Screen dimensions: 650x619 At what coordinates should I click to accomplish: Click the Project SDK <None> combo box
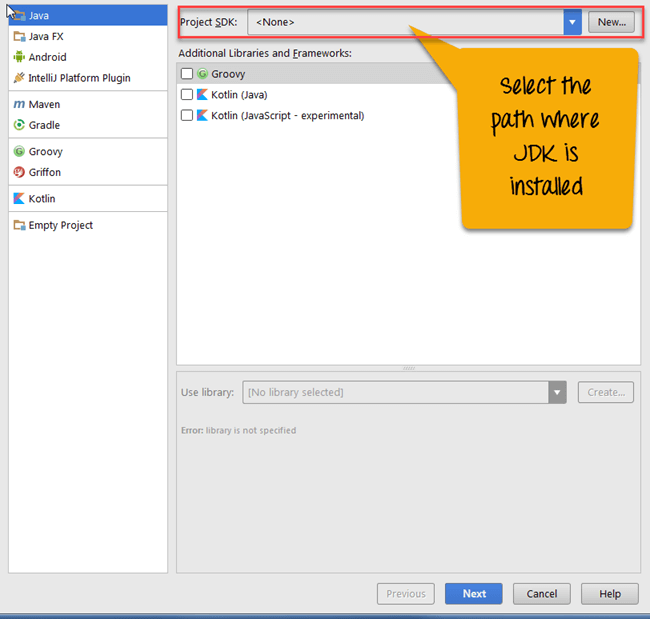pos(405,22)
